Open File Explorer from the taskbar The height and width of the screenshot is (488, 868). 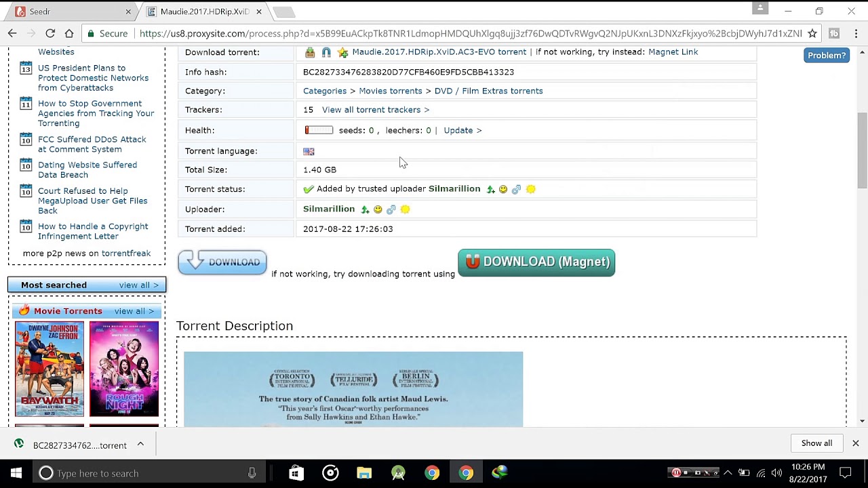(x=364, y=473)
